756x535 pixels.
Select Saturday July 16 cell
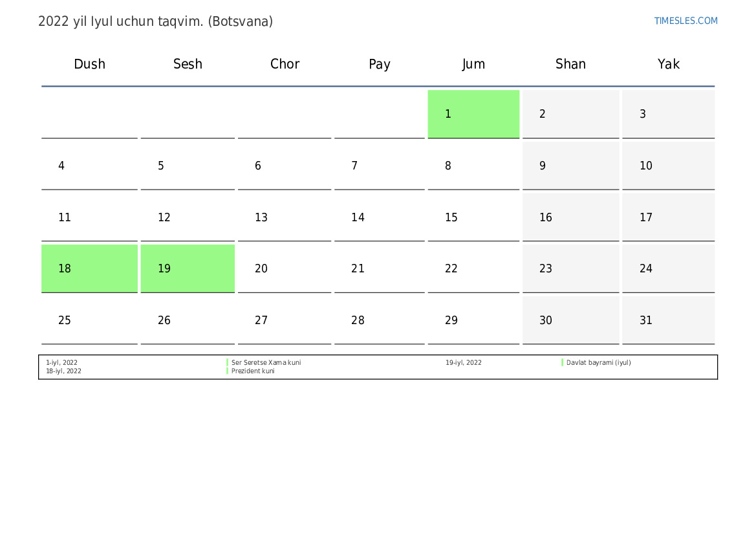[570, 217]
